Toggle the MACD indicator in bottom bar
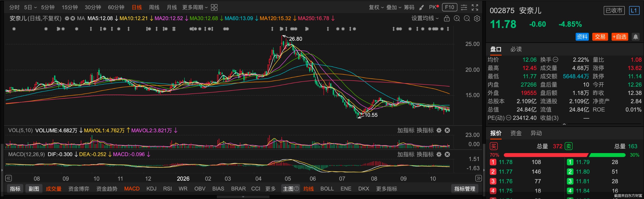The width and height of the screenshot is (644, 199). [132, 189]
